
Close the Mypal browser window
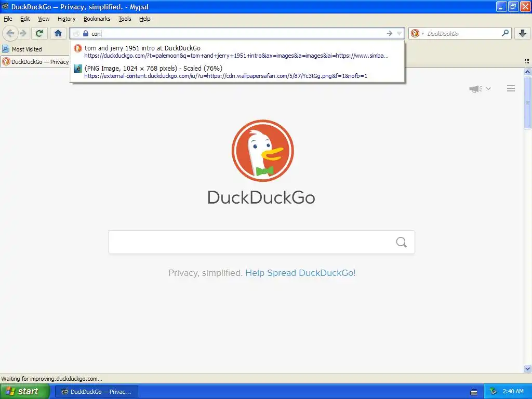click(525, 6)
